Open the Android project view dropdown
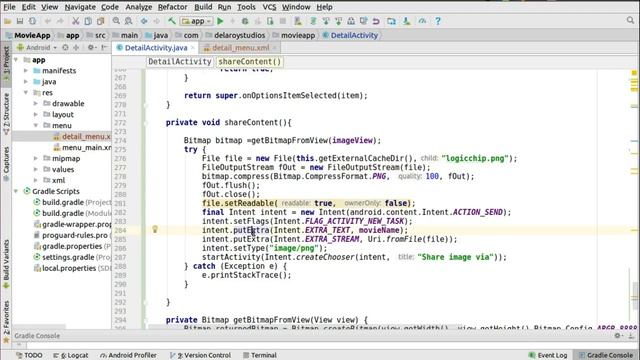The image size is (640, 360). click(37, 48)
